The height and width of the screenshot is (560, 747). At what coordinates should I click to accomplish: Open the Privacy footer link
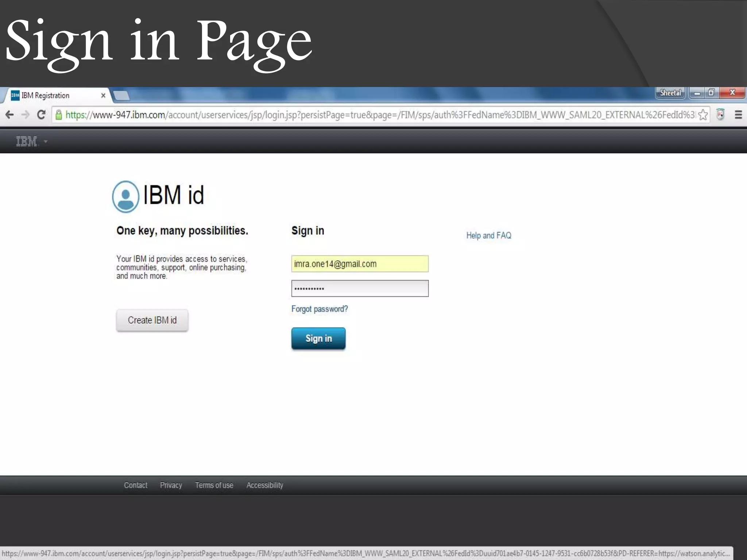(x=171, y=485)
